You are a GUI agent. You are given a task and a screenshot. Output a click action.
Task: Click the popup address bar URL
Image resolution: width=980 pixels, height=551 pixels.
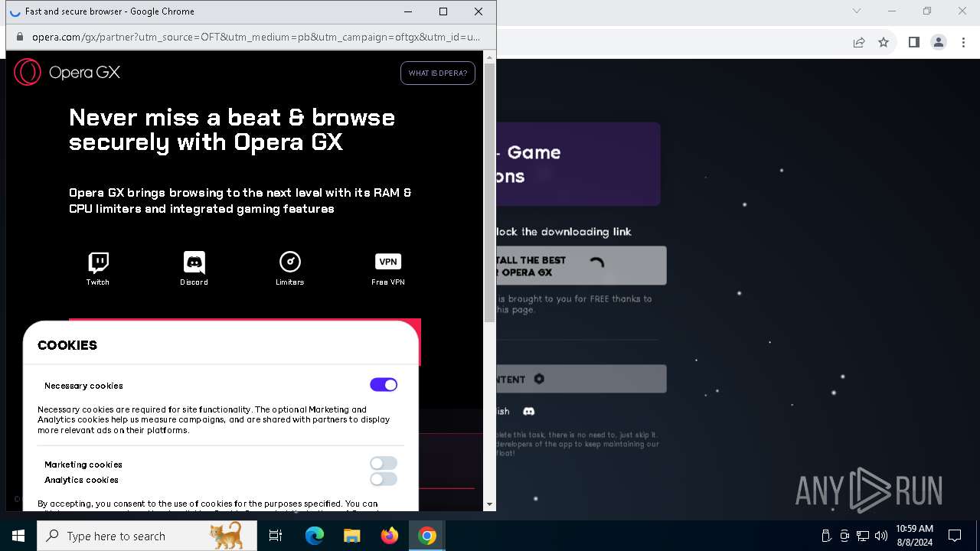tap(256, 37)
